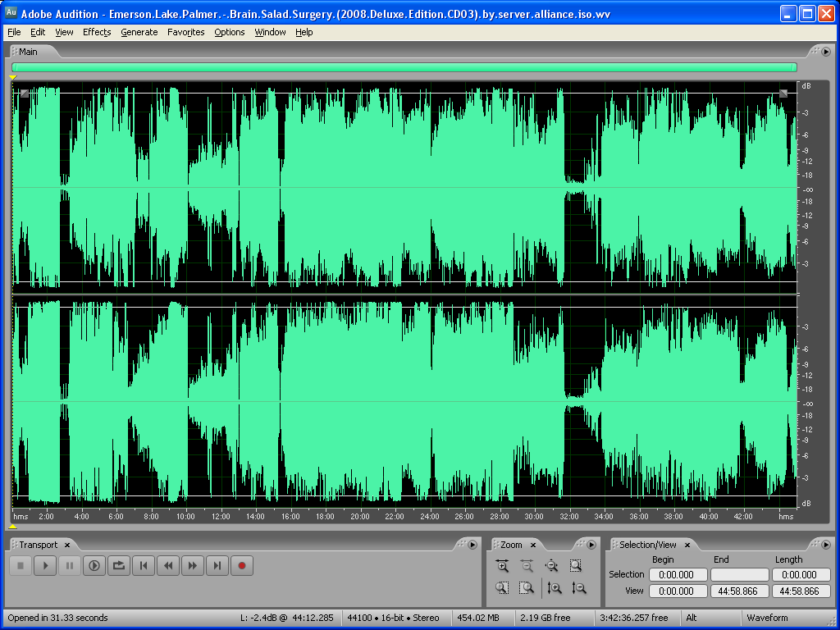Click Zoom In Vertically icon
840x630 pixels.
point(554,587)
